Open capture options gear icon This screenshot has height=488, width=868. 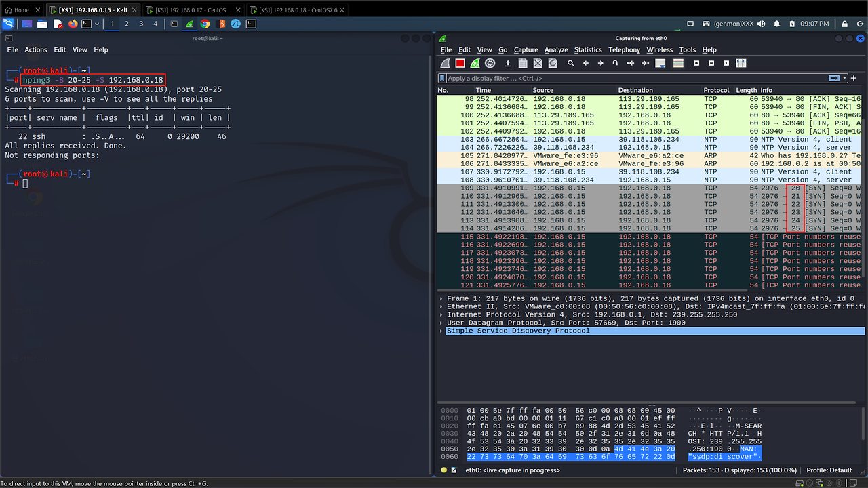pos(490,63)
